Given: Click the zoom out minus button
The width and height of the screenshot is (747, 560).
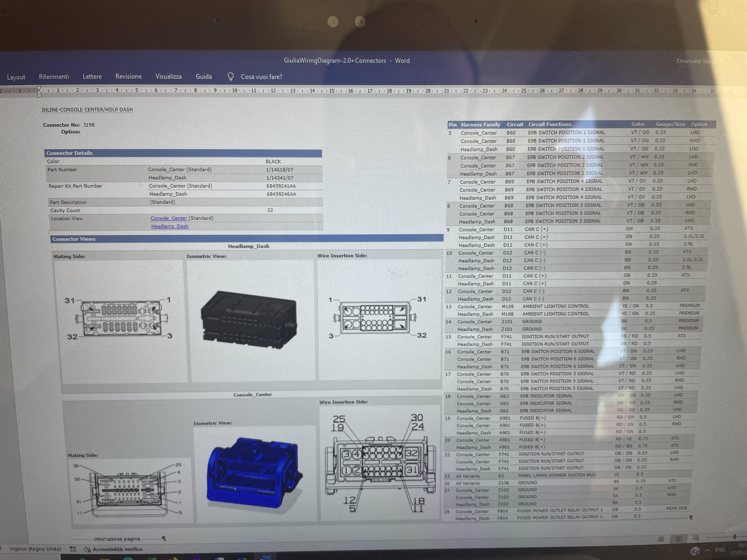Looking at the screenshot, I should tap(709, 537).
